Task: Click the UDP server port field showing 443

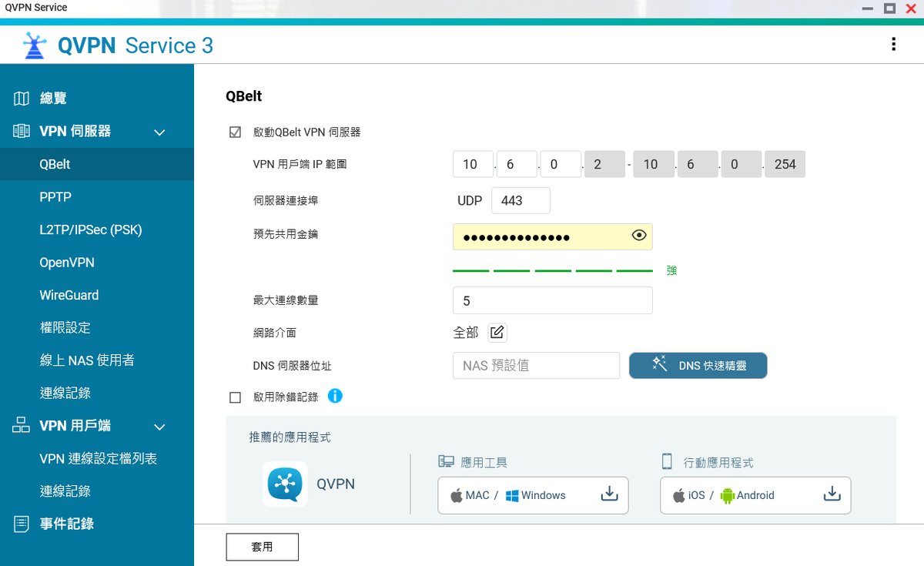Action: (521, 200)
